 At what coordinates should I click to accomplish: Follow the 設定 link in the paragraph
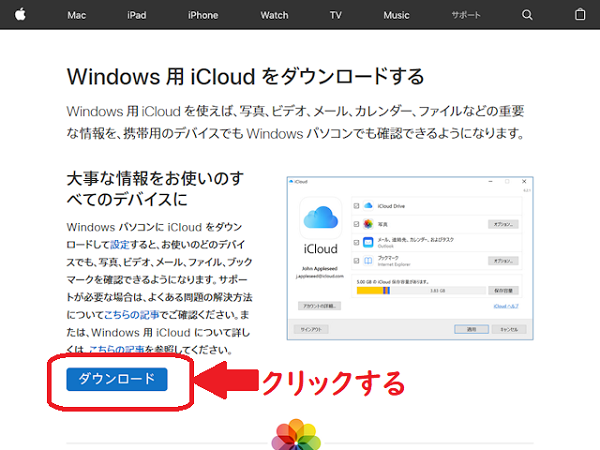pos(120,245)
